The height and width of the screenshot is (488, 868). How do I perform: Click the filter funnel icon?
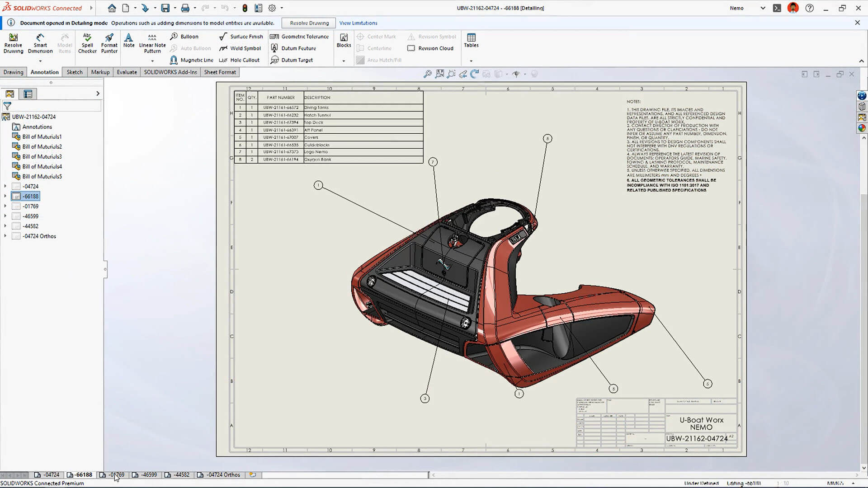7,106
